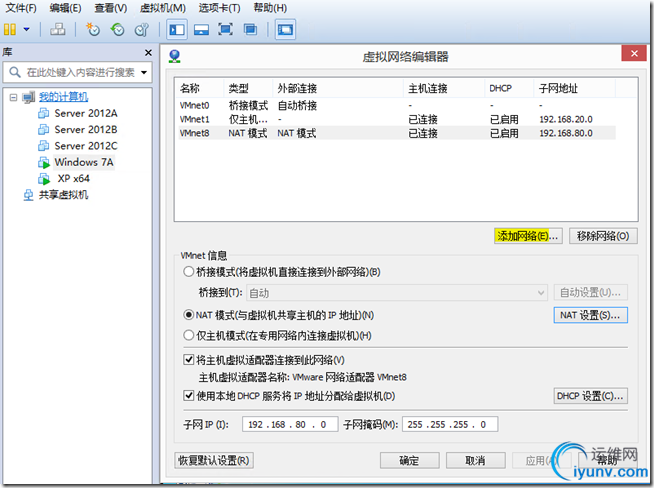Click the 子网地址 column header
The width and height of the screenshot is (654, 488).
574,88
